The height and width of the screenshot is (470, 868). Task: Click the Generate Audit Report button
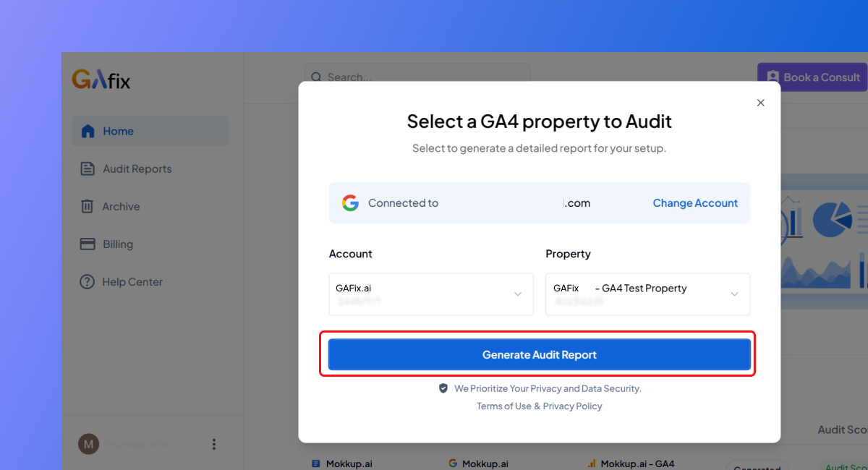tap(539, 354)
